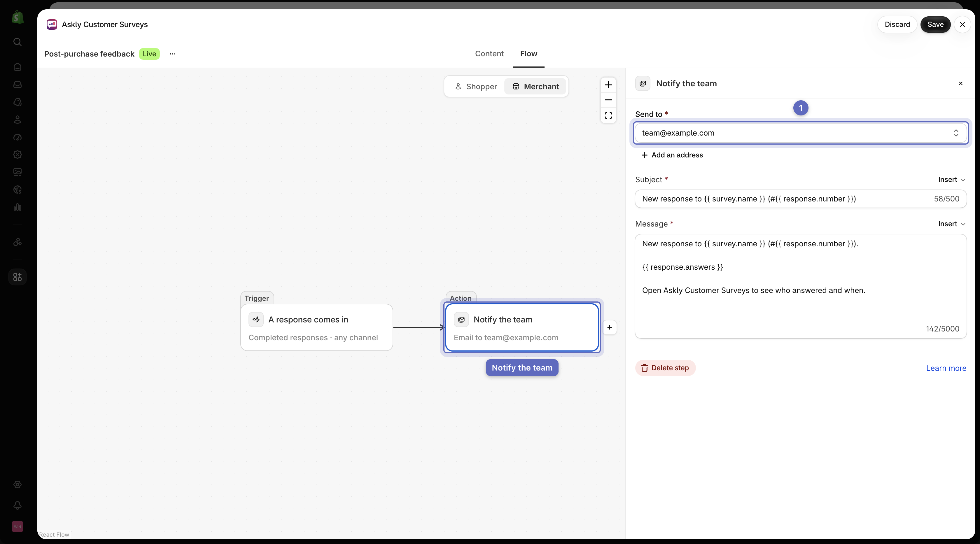
Task: Fit the flow to view
Action: (608, 115)
